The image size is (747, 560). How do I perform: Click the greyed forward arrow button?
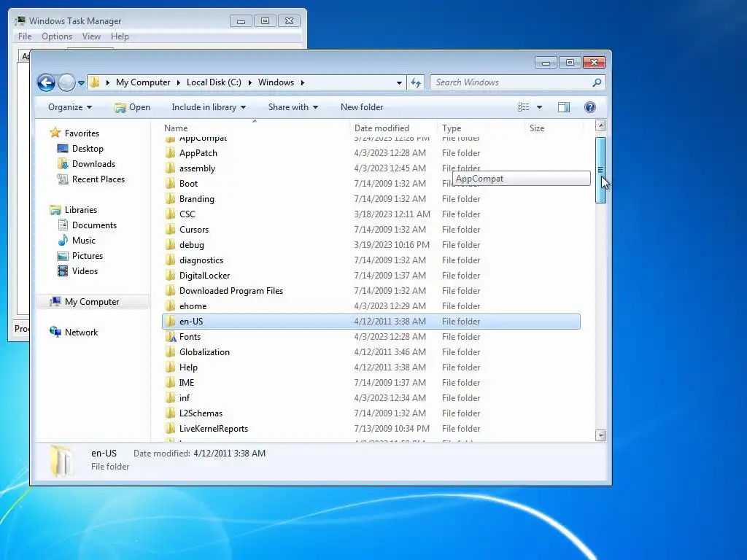coord(66,83)
